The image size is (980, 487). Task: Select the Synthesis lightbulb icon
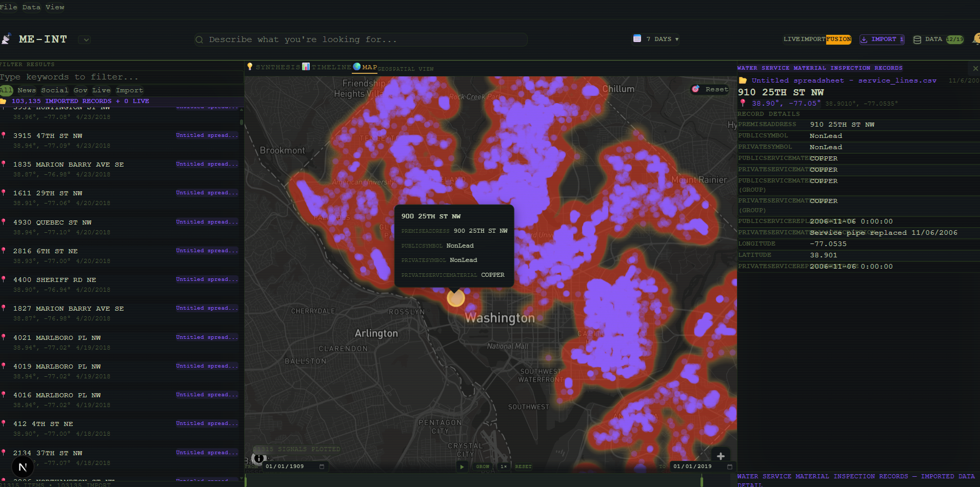coord(250,67)
